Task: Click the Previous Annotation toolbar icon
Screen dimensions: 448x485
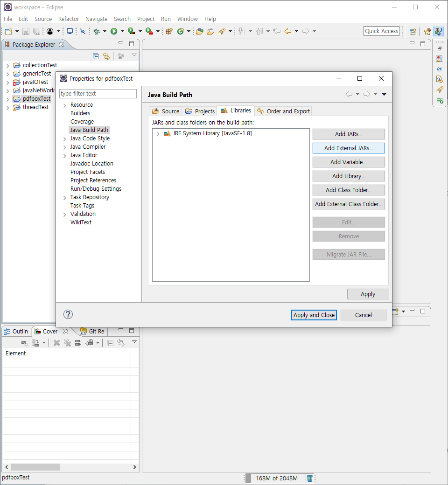Action: (259, 31)
